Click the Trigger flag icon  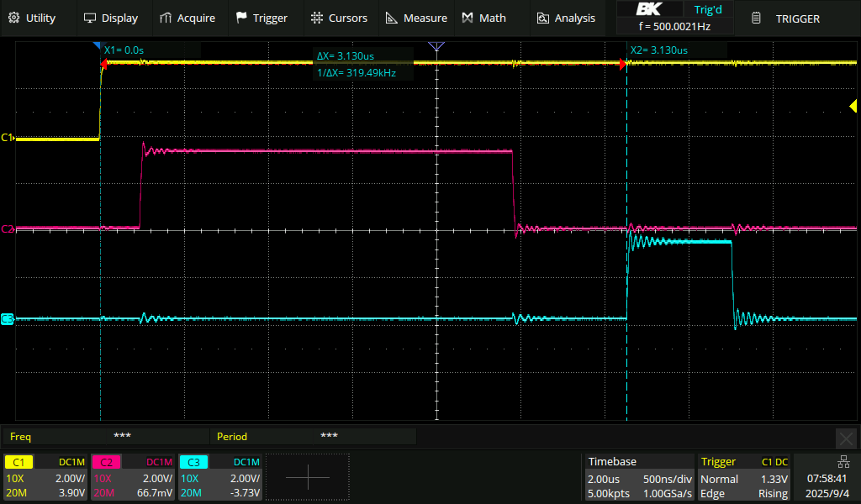(x=241, y=18)
